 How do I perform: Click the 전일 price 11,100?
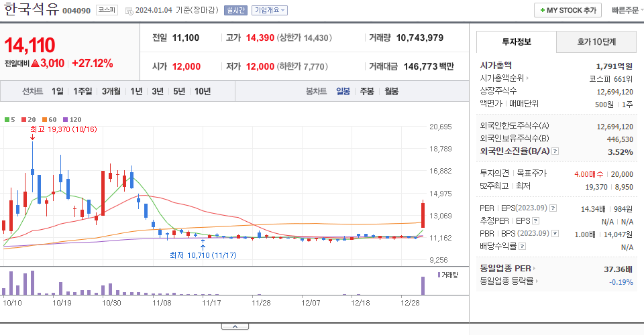point(186,38)
